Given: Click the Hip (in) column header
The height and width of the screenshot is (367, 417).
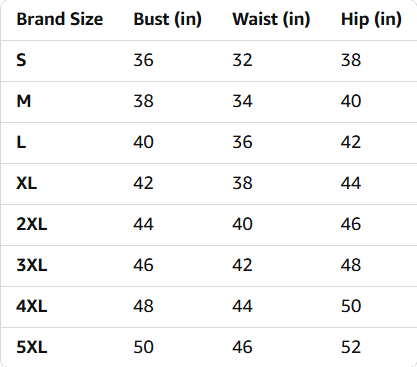Looking at the screenshot, I should (x=371, y=19).
